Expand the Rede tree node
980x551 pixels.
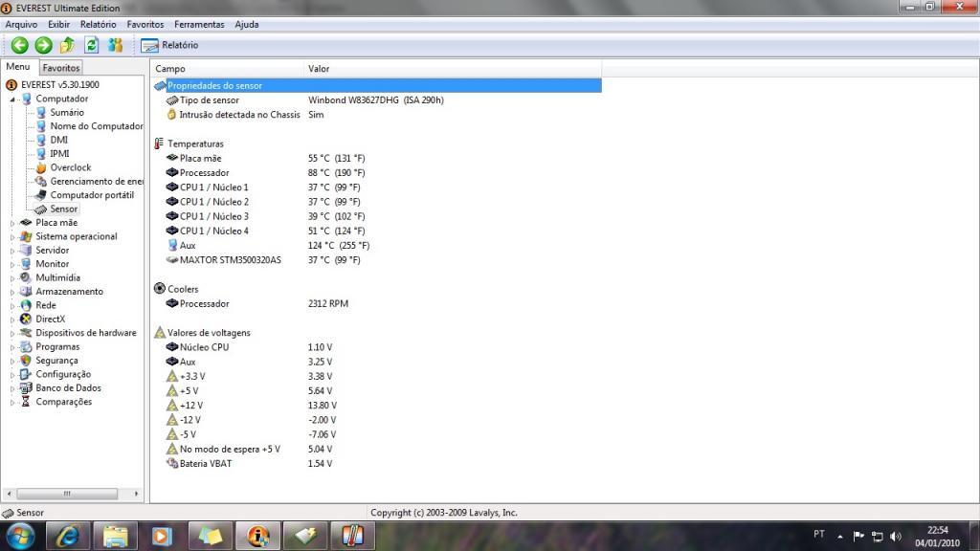(12, 305)
